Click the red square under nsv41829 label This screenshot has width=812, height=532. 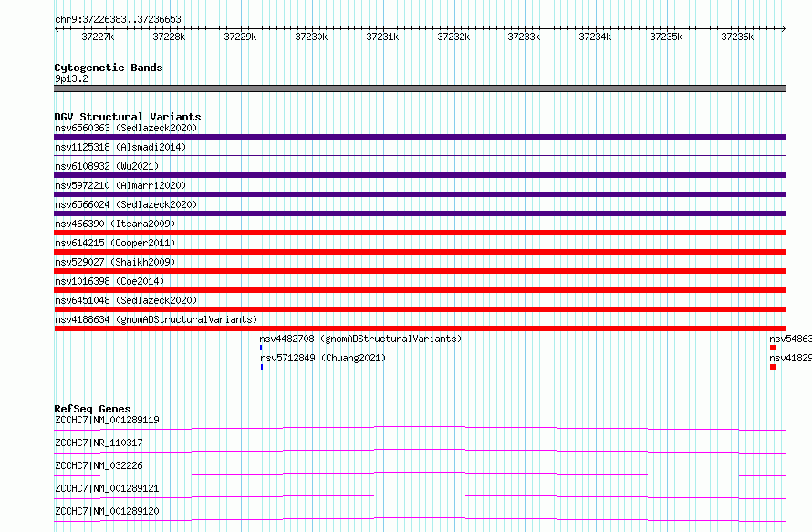[x=773, y=367]
